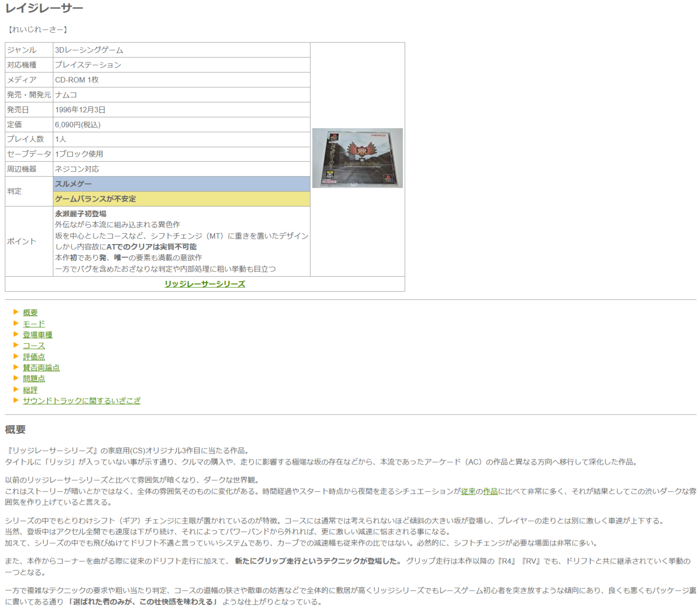Follow the 作品 link in the overview text
This screenshot has width=700, height=612.
tap(490, 491)
